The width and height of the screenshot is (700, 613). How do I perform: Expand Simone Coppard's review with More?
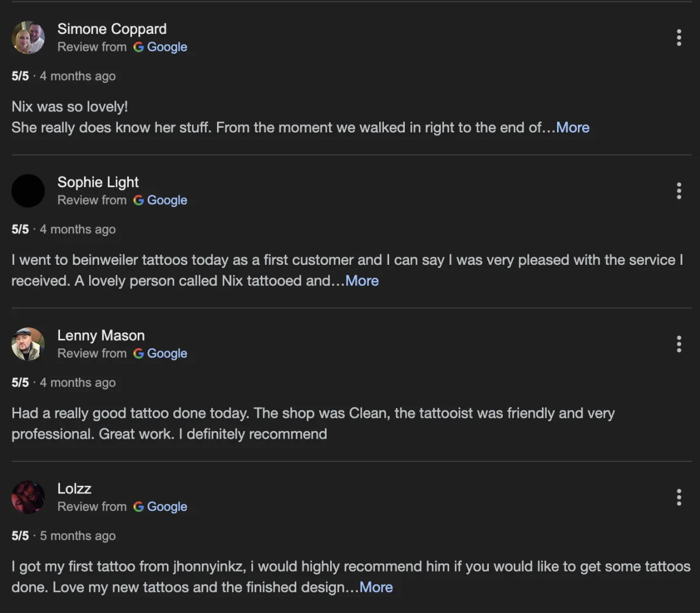pyautogui.click(x=572, y=128)
